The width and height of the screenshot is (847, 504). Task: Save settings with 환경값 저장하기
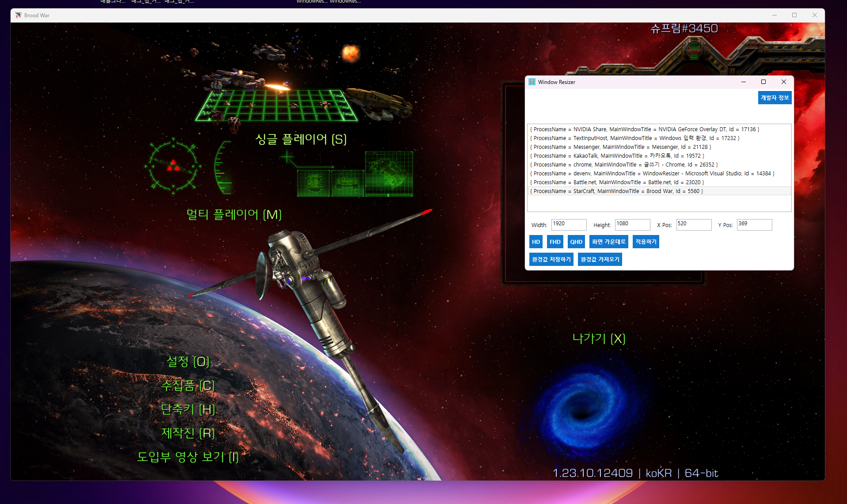[551, 259]
